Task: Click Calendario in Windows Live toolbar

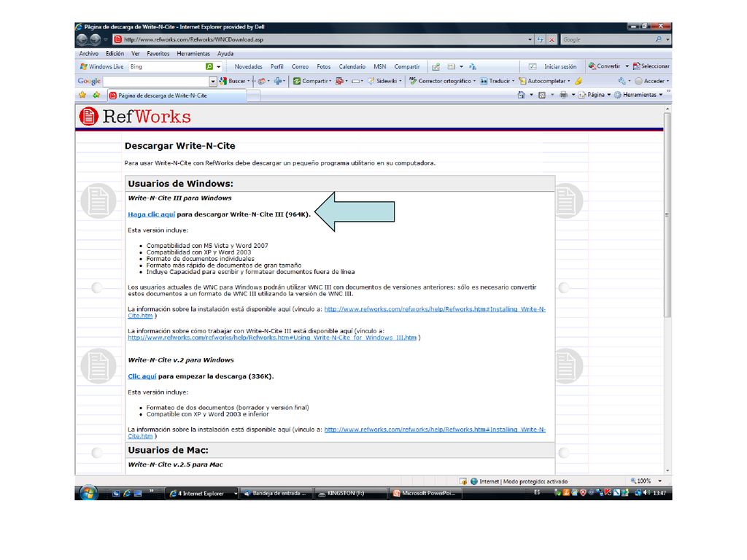Action: [352, 66]
